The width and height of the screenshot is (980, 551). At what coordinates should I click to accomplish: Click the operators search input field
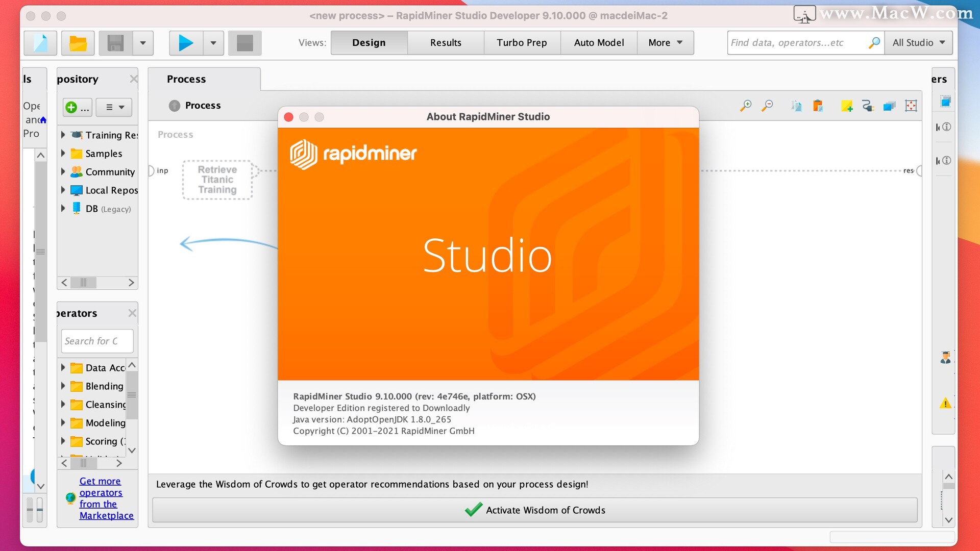tap(97, 341)
